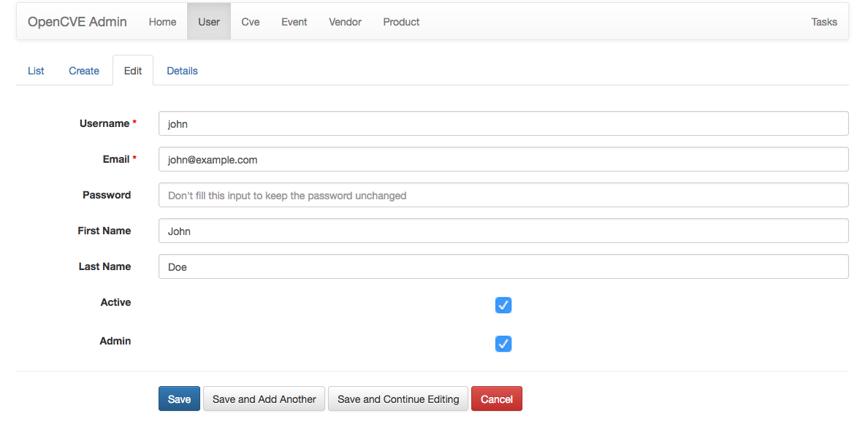Select the Edit tab

[133, 71]
